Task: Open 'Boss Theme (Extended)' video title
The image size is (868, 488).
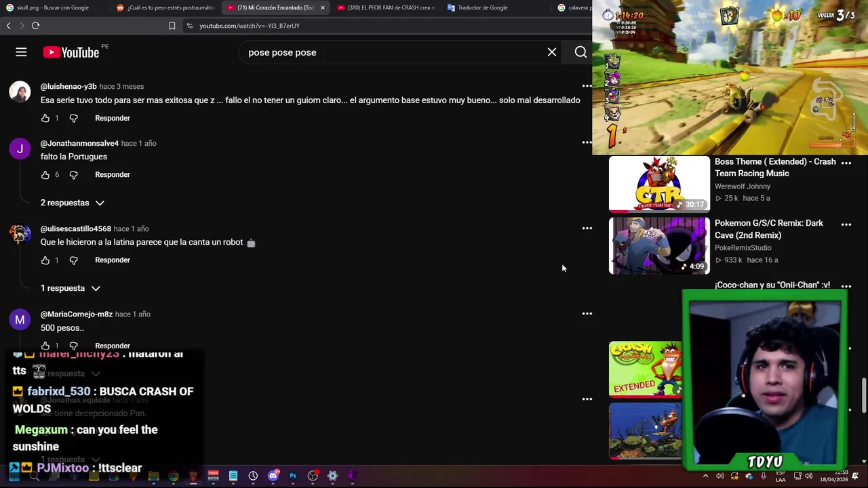Action: pos(775,167)
